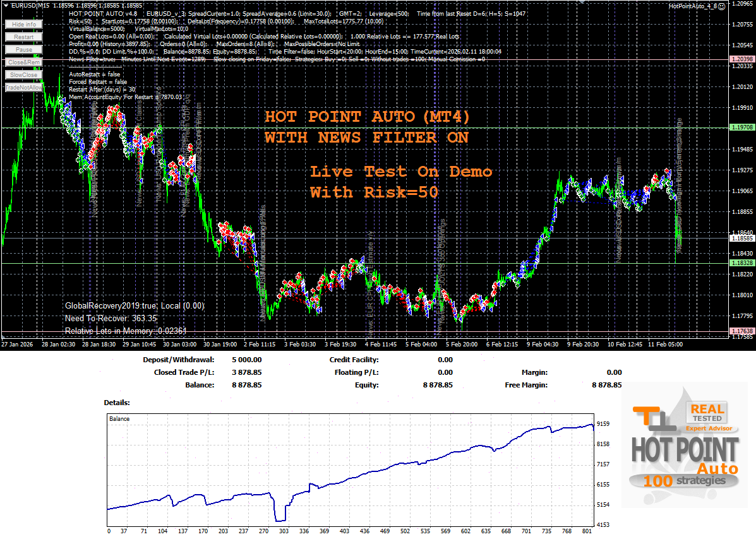Activate the SlowClose button

23,74
